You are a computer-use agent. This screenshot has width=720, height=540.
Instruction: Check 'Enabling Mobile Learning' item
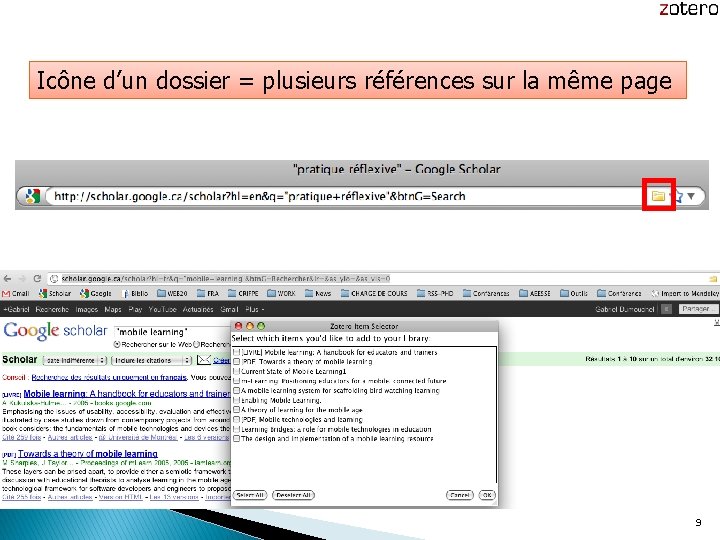(236, 400)
